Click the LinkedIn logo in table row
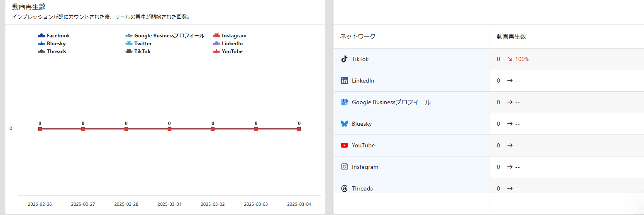This screenshot has height=215, width=644. [x=344, y=81]
